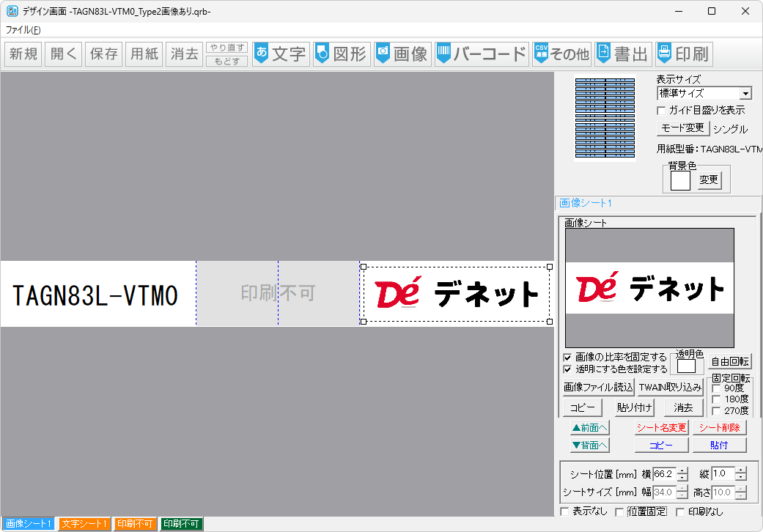763x532 pixels.
Task: Click the TAGN83L-VTM0 text on canvas
Action: 95,295
